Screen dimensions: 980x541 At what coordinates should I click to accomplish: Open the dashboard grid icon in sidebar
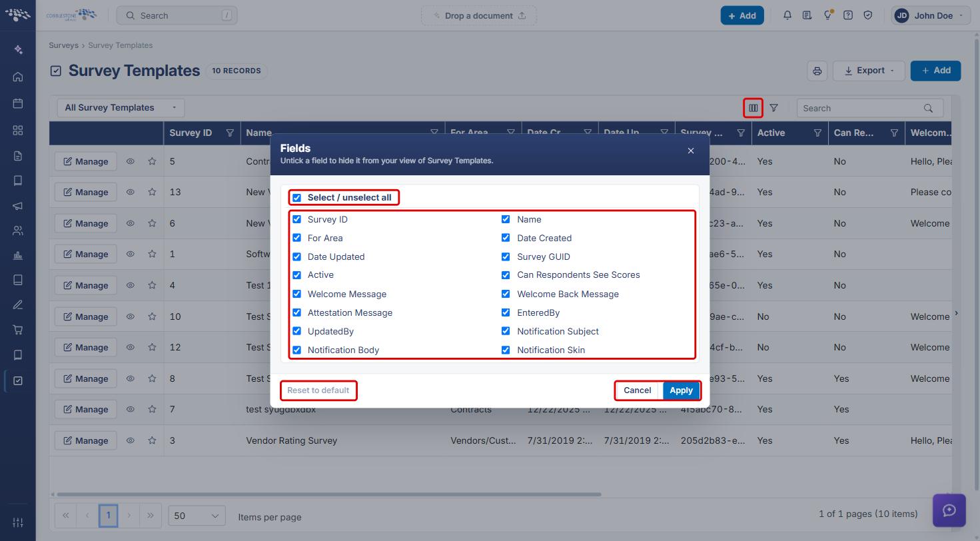click(x=18, y=130)
